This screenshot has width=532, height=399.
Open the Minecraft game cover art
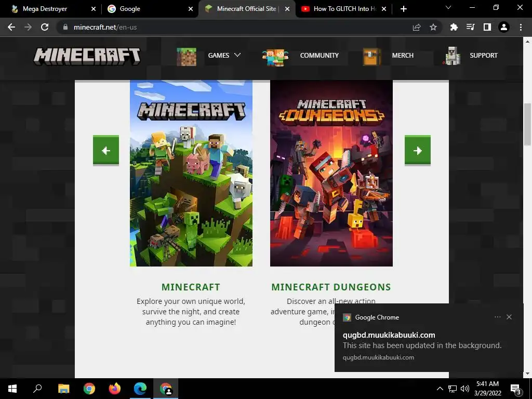(191, 173)
